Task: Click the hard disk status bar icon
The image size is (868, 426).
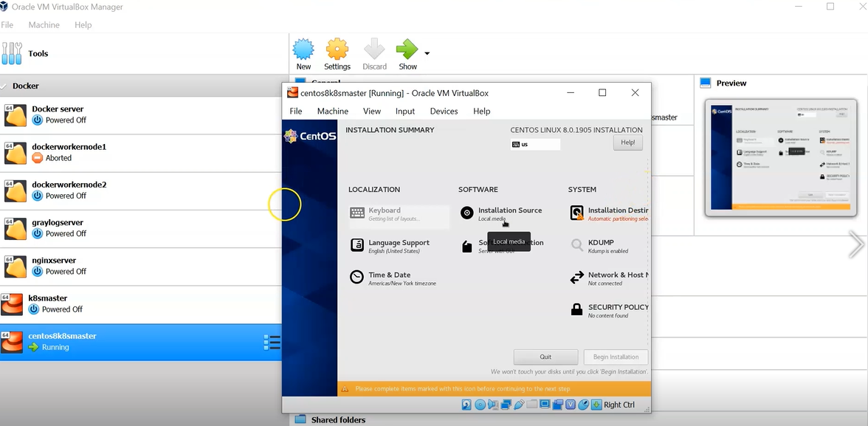Action: pos(466,405)
